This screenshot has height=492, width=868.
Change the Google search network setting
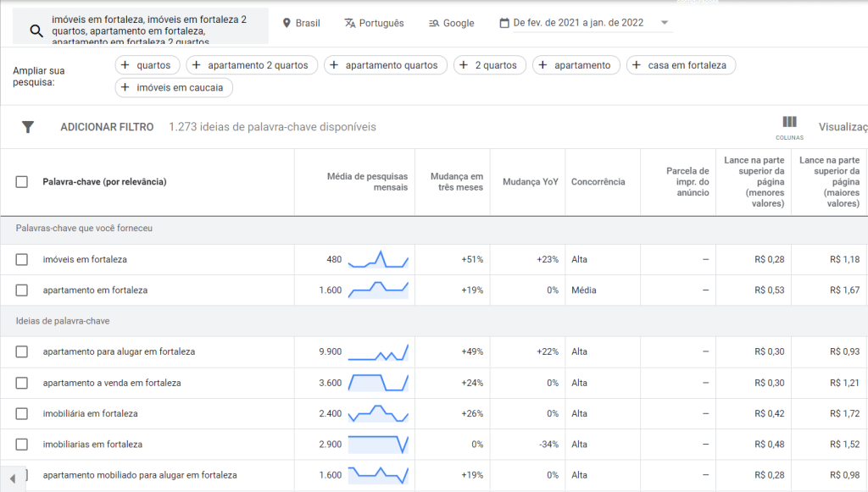452,23
